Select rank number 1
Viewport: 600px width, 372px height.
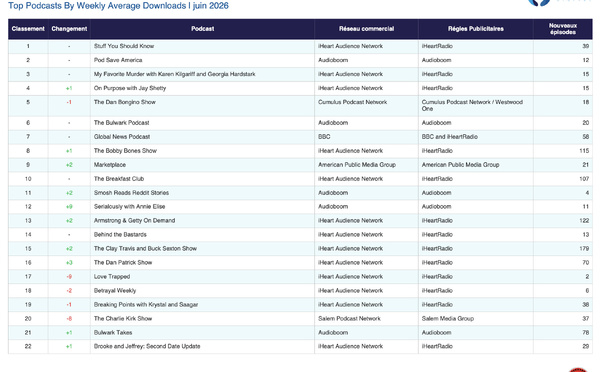pos(28,46)
